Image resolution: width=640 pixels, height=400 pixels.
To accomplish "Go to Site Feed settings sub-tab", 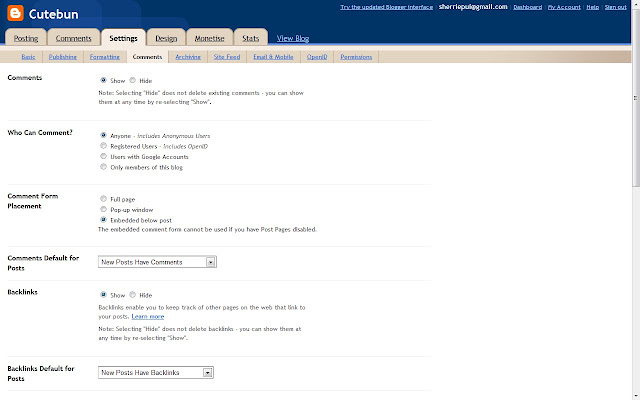I will [227, 57].
